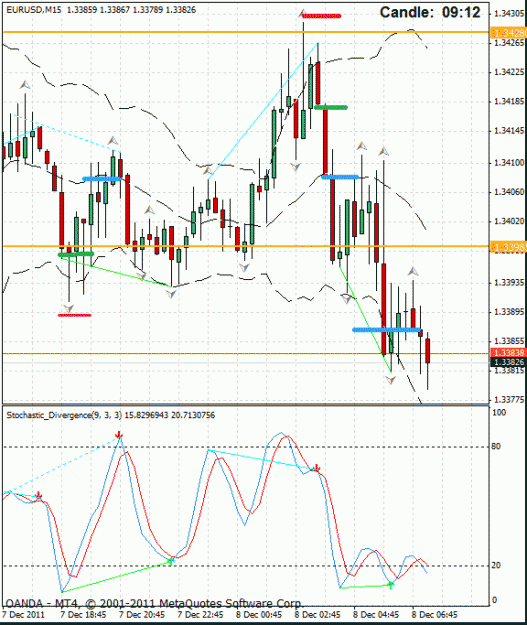
Task: Click the 1.34060 price scale label
Action: tap(509, 192)
